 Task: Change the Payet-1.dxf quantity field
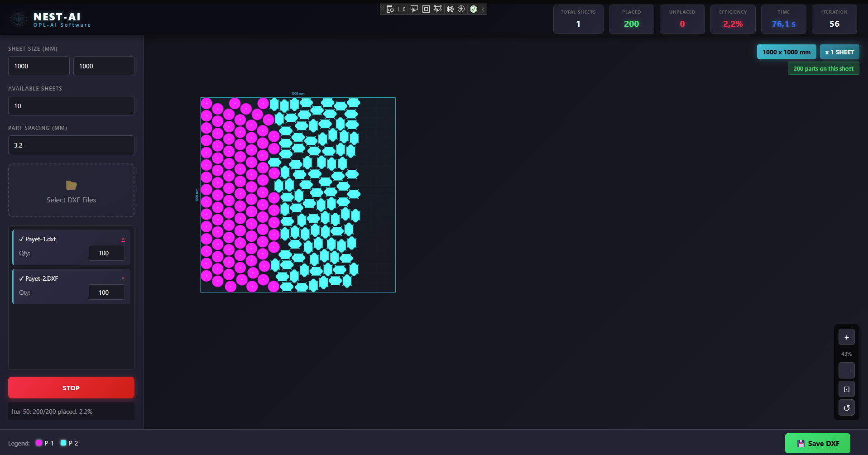pyautogui.click(x=106, y=253)
